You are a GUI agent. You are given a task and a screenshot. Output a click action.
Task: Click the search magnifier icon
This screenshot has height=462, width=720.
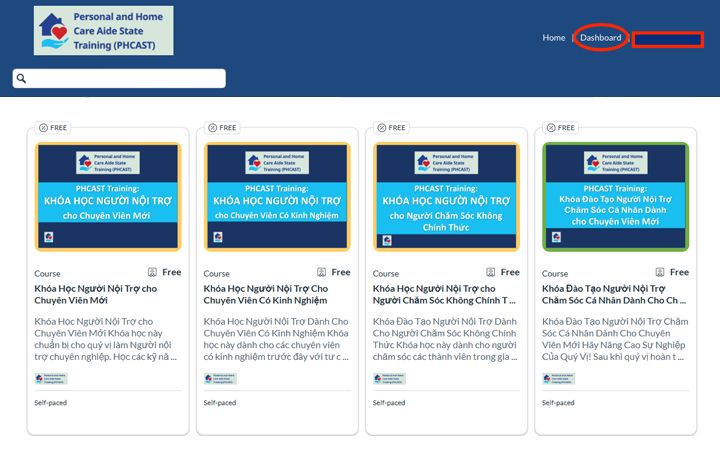point(22,79)
